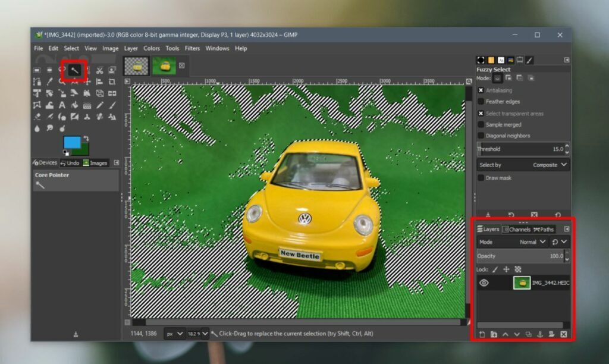
Task: Select the Scissors Select tool
Action: pyautogui.click(x=100, y=70)
